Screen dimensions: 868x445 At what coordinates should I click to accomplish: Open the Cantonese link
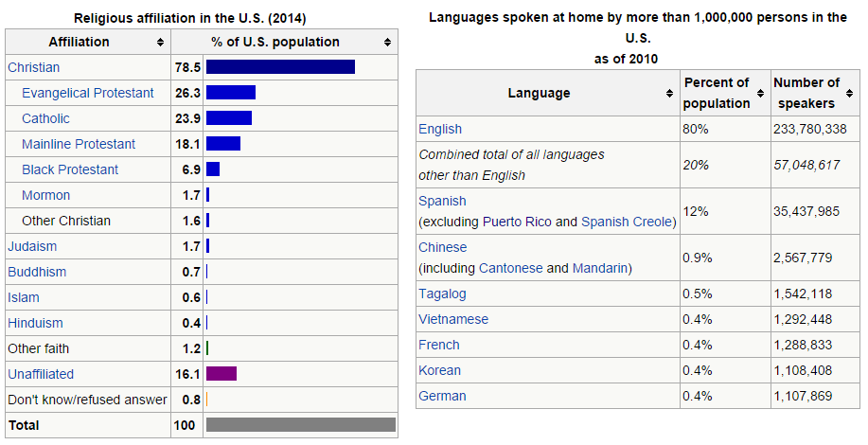[x=510, y=268]
